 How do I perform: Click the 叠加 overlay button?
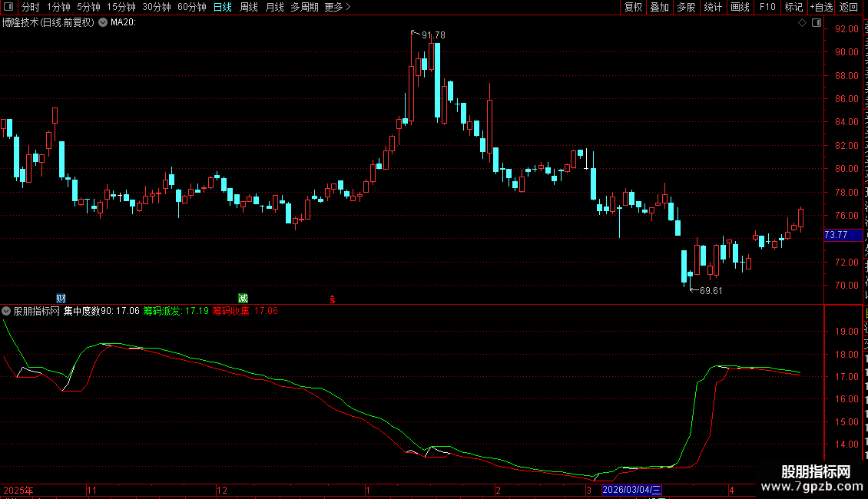pos(659,7)
